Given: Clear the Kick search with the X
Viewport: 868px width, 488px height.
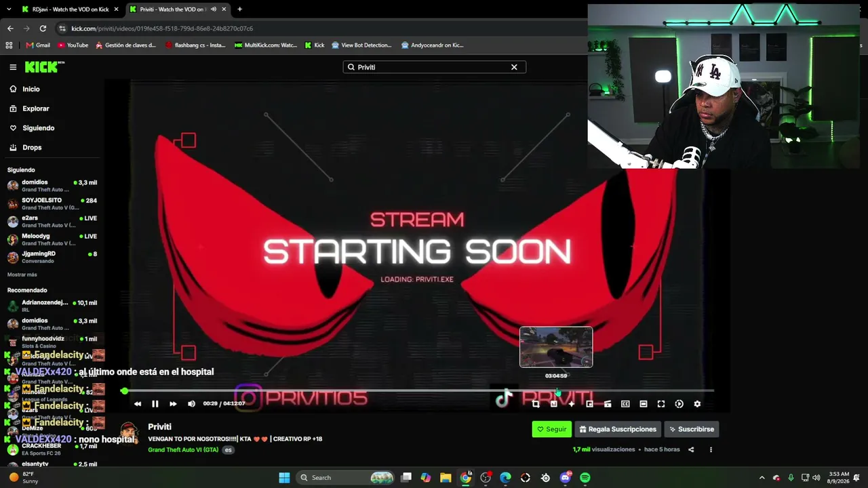Looking at the screenshot, I should point(514,67).
